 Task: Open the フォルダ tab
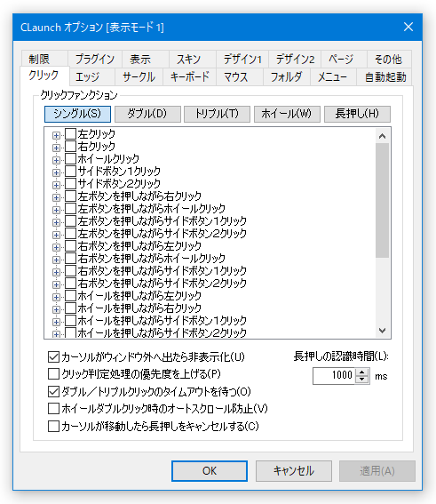tap(287, 77)
